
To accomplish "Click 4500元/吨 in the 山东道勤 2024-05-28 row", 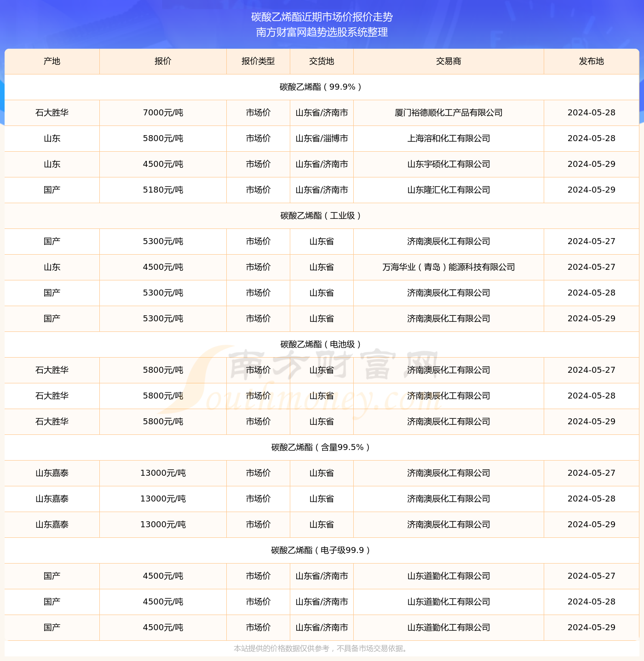I will (163, 602).
